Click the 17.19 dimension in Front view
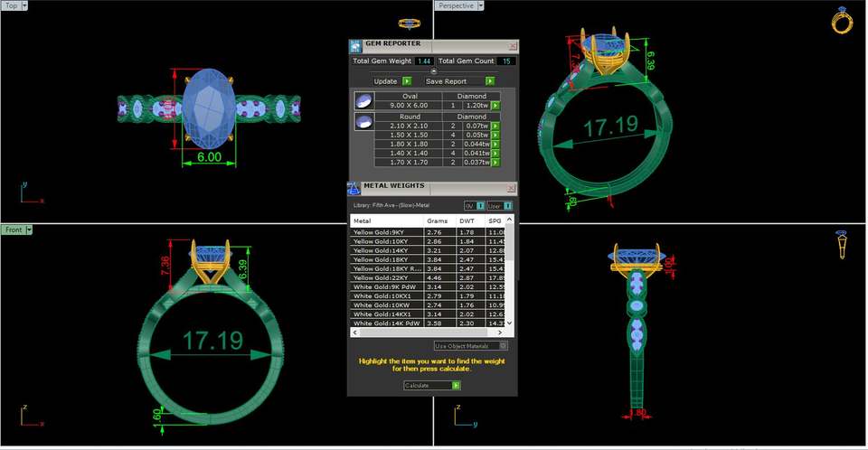 [212, 341]
